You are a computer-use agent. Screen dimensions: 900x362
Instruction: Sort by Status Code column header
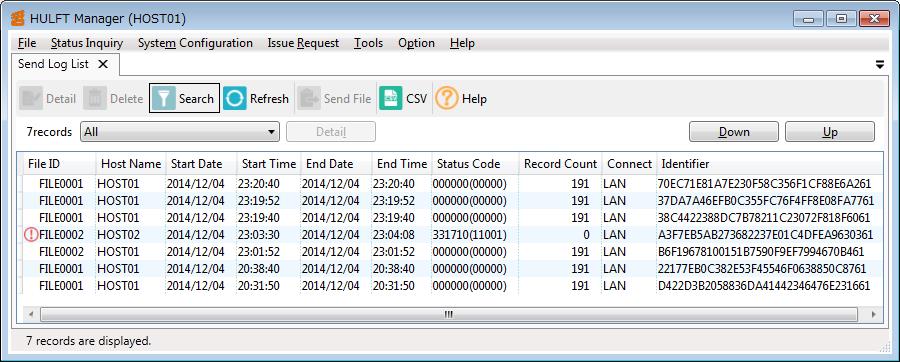click(x=475, y=164)
